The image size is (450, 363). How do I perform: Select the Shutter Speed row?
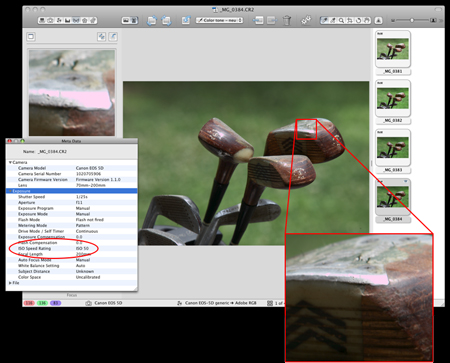72,197
